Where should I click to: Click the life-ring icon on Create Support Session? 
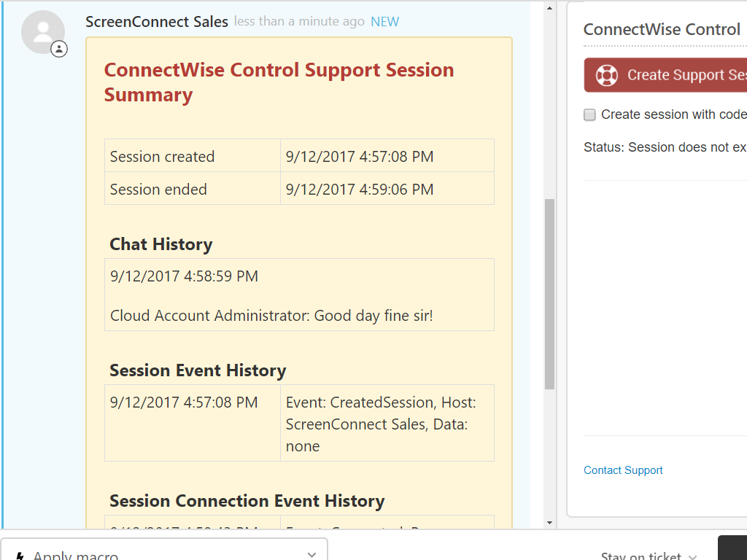tap(605, 75)
